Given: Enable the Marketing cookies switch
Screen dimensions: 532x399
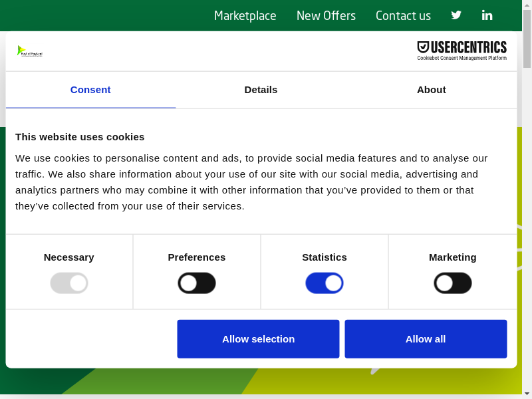Looking at the screenshot, I should [453, 283].
